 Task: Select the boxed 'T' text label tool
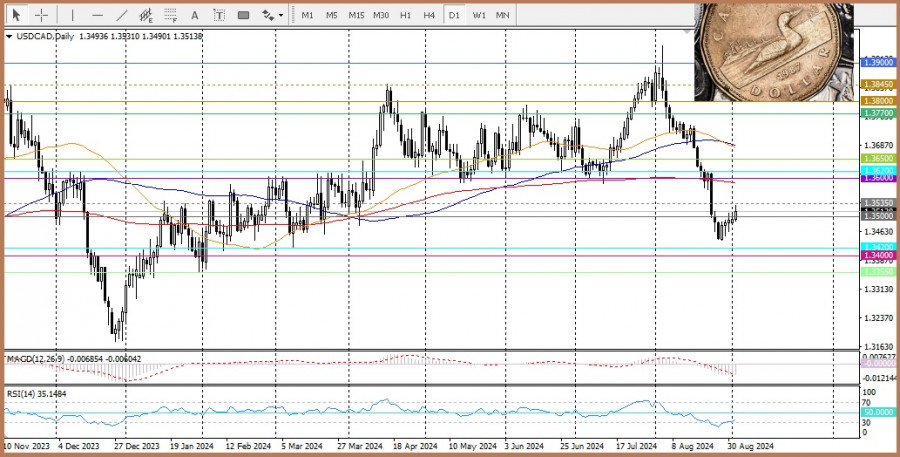[x=218, y=15]
